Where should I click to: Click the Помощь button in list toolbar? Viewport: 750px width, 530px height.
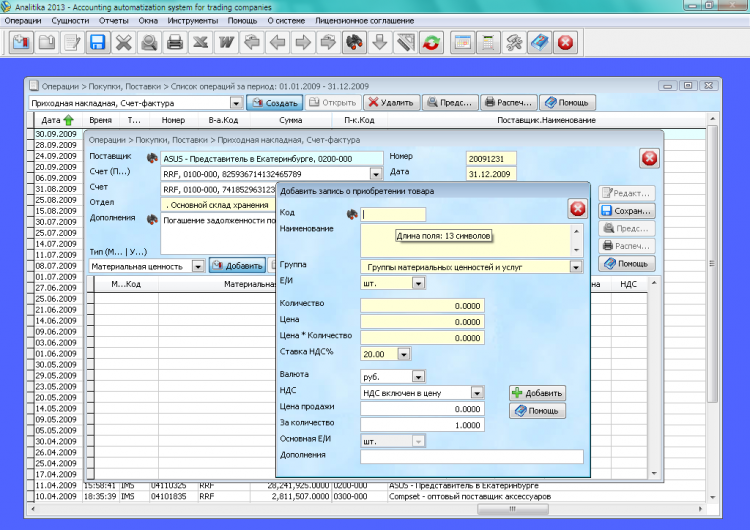(567, 103)
